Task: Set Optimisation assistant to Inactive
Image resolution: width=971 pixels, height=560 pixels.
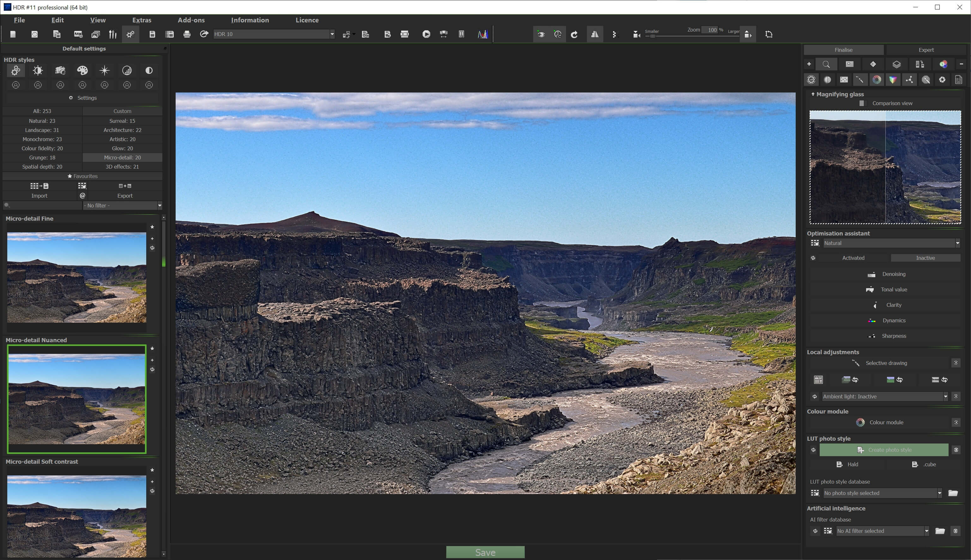Action: (x=925, y=258)
